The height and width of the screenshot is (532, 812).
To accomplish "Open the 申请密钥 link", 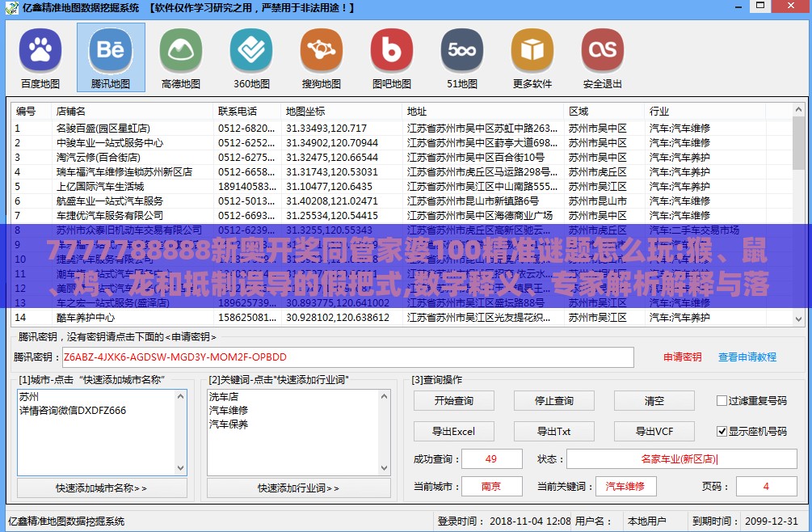I will click(682, 357).
